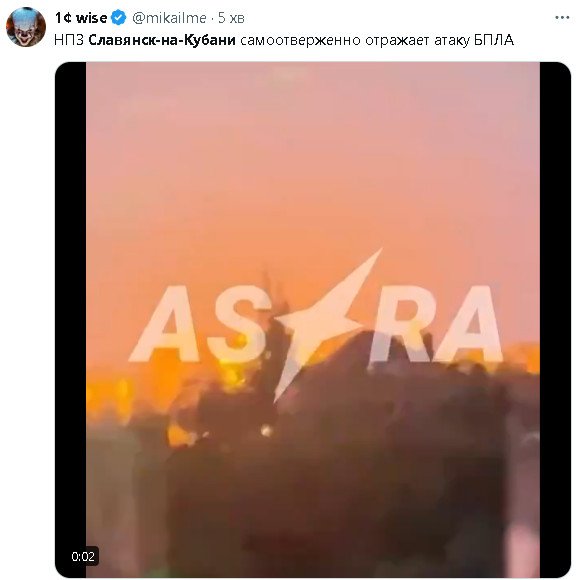
Task: Click the "RA" letters of ASTRA watermark
Action: tap(436, 324)
